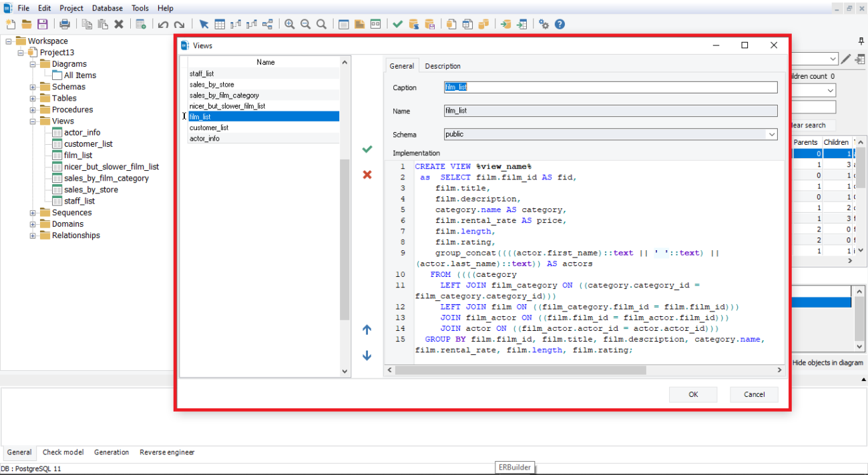Open the Database menu

(x=107, y=8)
